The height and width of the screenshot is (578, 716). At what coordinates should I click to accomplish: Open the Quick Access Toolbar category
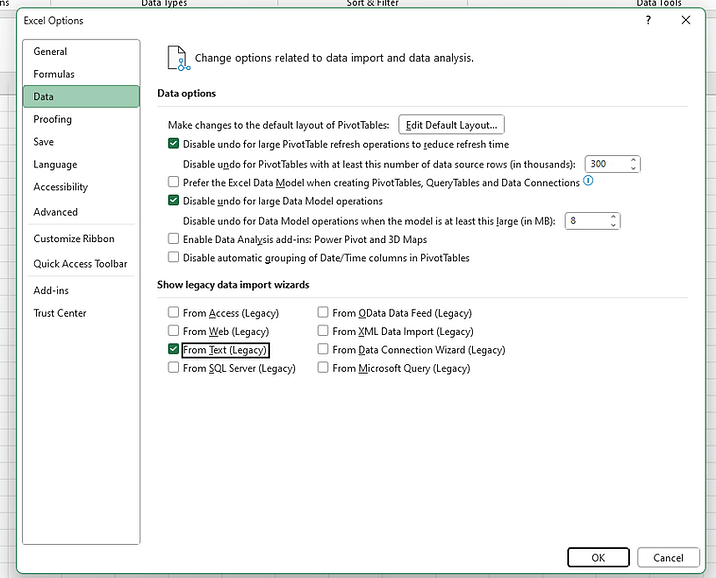[81, 263]
